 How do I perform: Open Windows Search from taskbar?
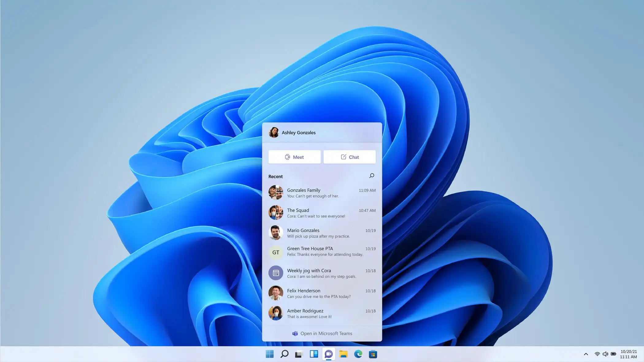coord(284,354)
